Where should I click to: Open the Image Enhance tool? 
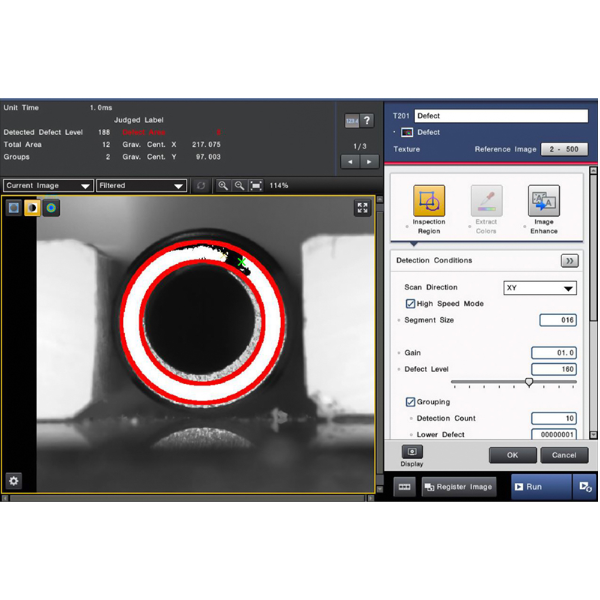pos(543,203)
